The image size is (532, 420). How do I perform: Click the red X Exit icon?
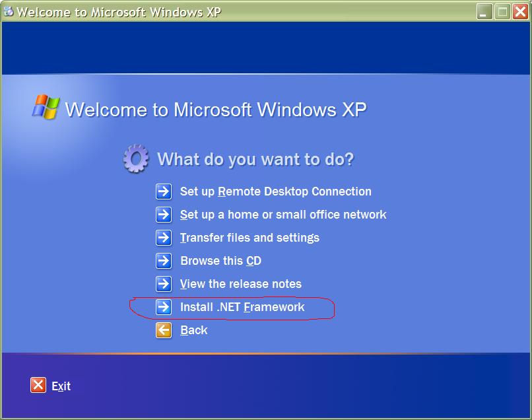pos(38,385)
